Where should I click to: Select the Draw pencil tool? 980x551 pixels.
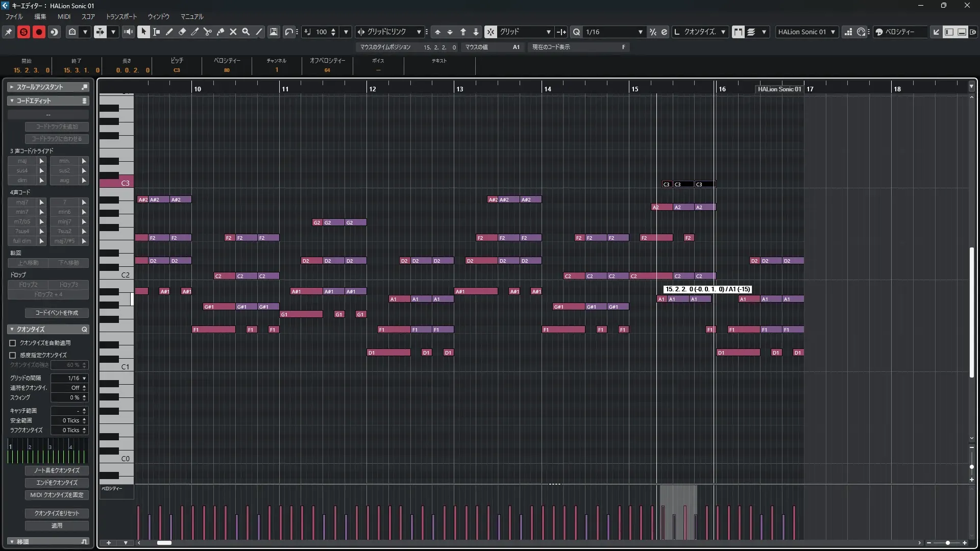(x=169, y=32)
